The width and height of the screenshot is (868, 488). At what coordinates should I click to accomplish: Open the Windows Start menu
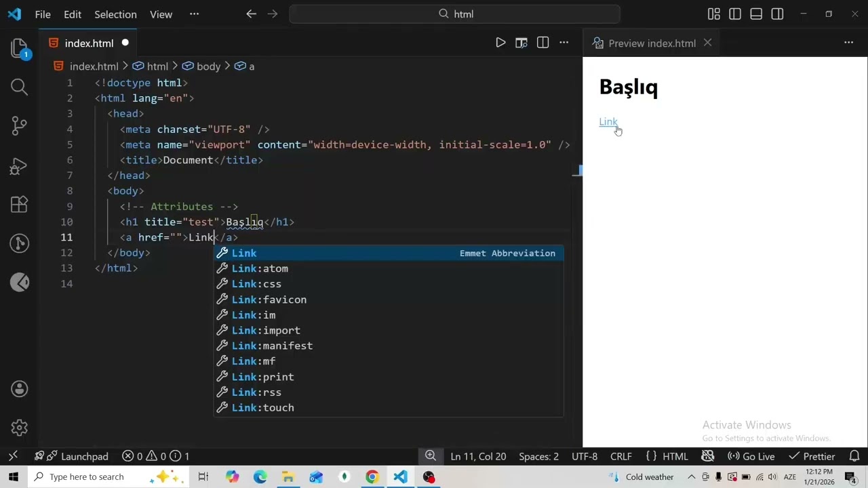[x=13, y=476]
